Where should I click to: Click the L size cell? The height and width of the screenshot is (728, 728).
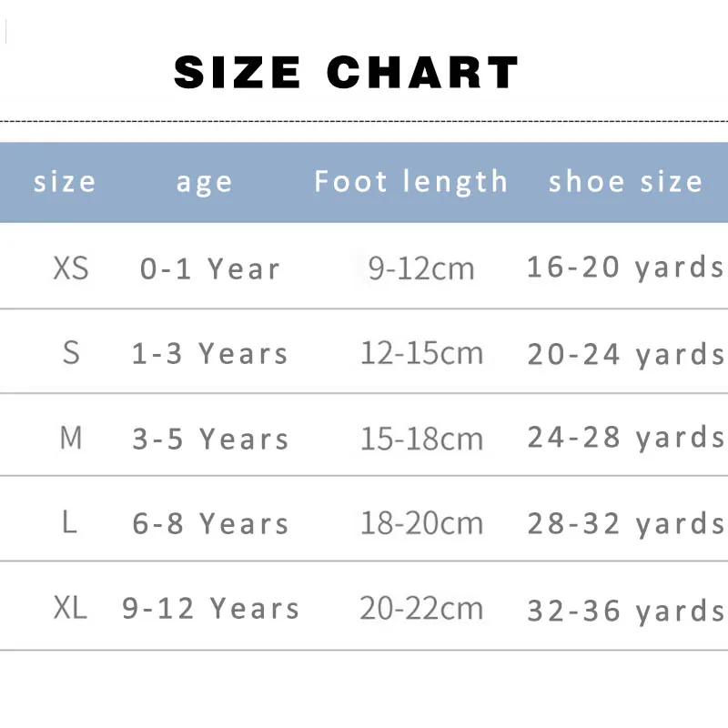(x=70, y=523)
